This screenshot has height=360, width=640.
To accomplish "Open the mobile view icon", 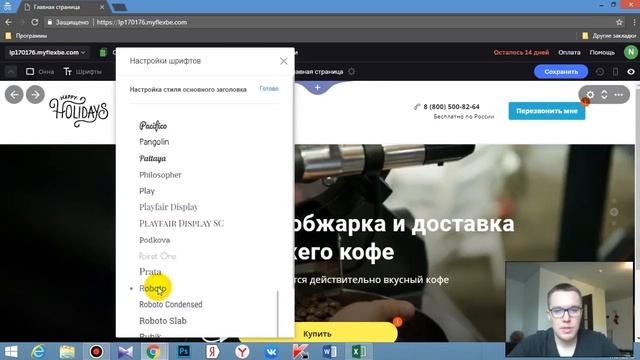I will pos(616,72).
